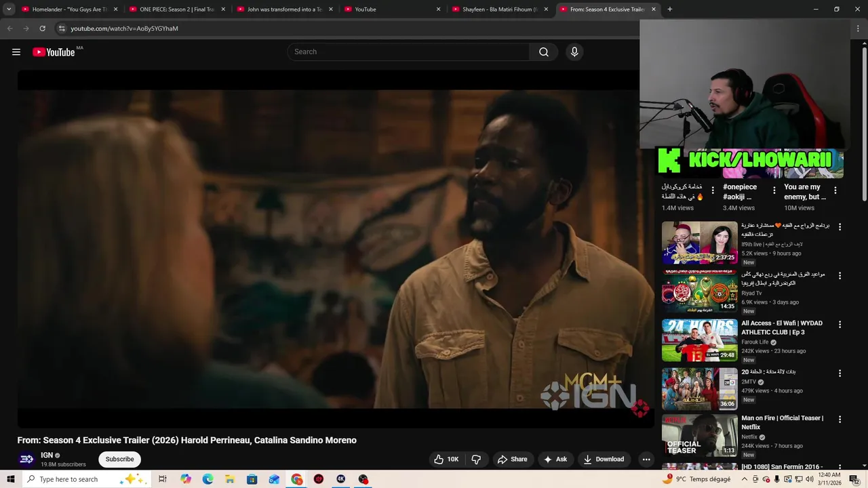The image size is (868, 488).
Task: Start voice search with the microphone
Action: coord(574,52)
